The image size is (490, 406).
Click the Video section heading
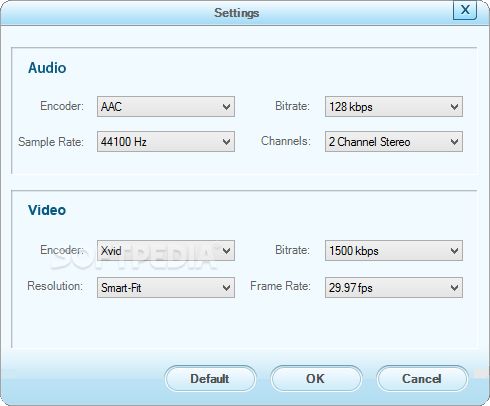47,210
